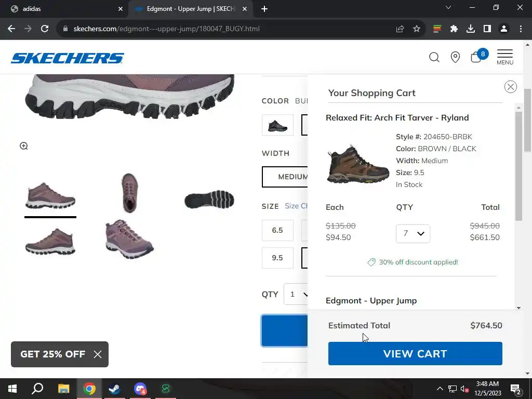Screen dimensions: 532x399
Task: Dismiss the GET 25% OFF banner
Action: click(x=97, y=354)
